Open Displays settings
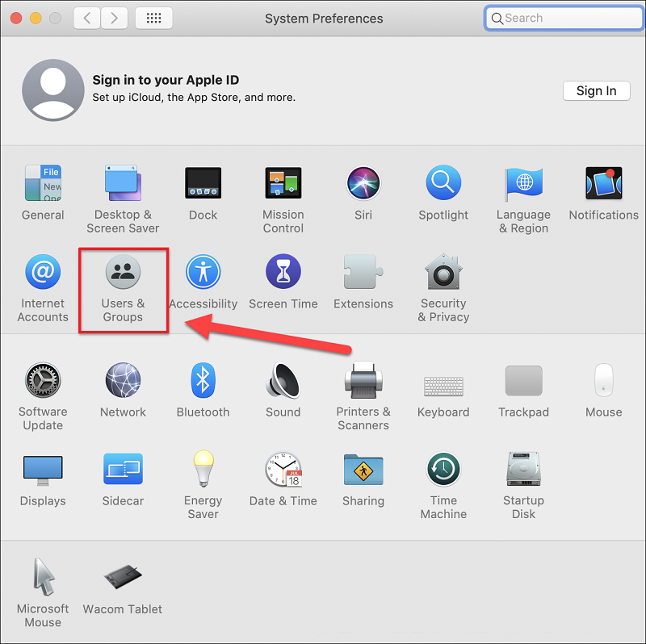This screenshot has height=644, width=646. click(43, 470)
